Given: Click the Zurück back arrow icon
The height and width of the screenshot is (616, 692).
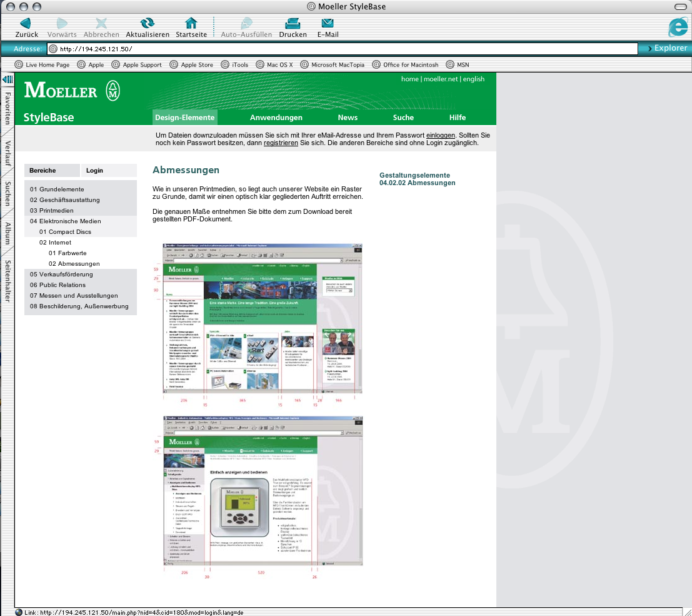Looking at the screenshot, I should tap(26, 24).
